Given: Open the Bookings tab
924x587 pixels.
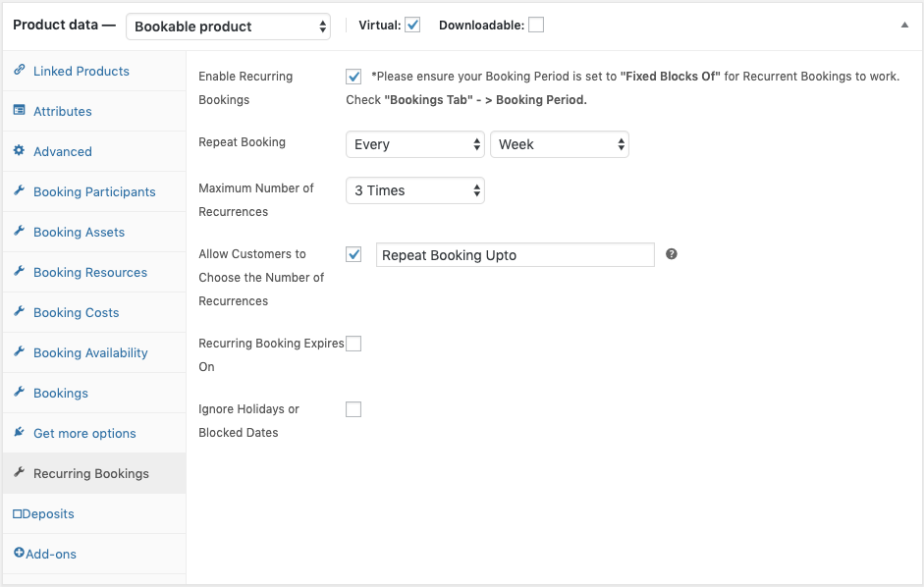Looking at the screenshot, I should 94,393.
